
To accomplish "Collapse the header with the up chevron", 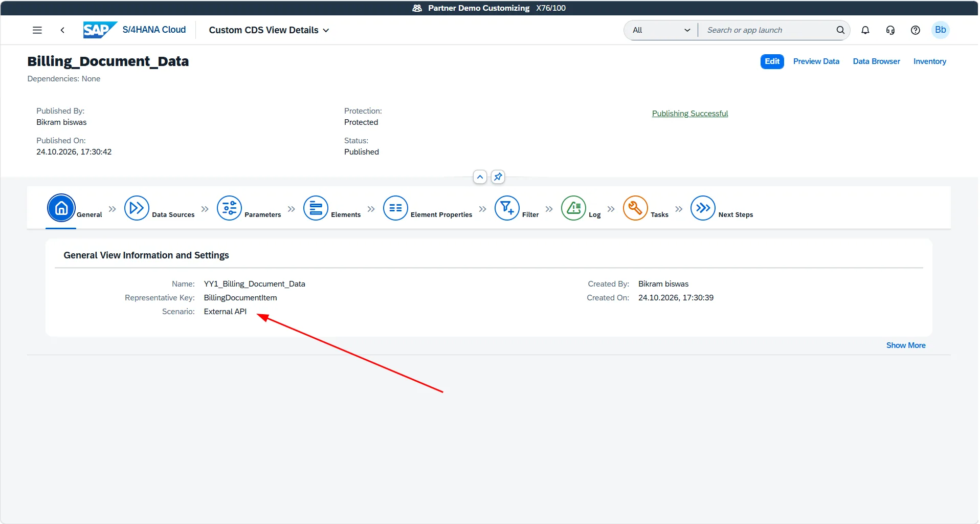I will (x=480, y=177).
